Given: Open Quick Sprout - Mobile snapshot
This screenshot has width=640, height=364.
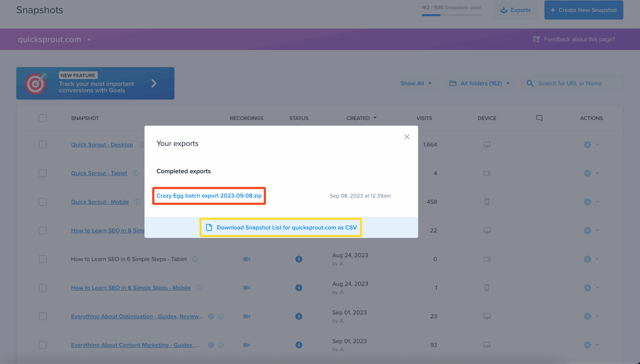Looking at the screenshot, I should 100,202.
